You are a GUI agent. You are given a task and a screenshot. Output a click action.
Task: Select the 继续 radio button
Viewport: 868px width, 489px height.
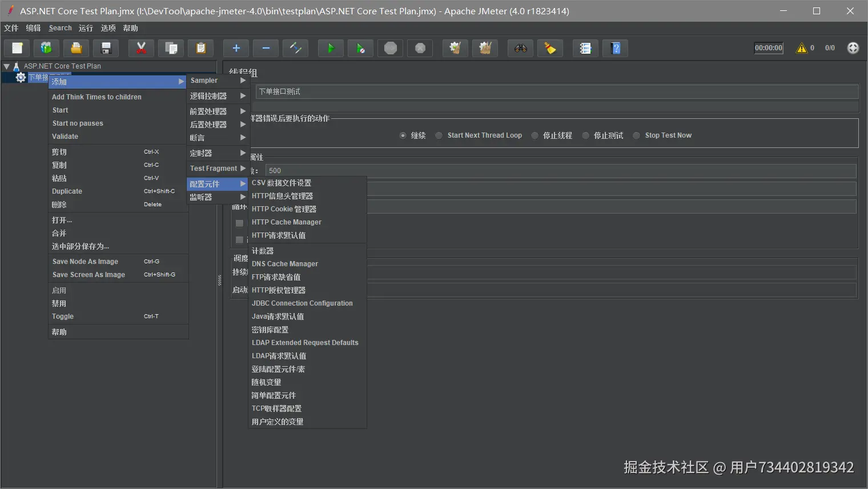pyautogui.click(x=403, y=135)
